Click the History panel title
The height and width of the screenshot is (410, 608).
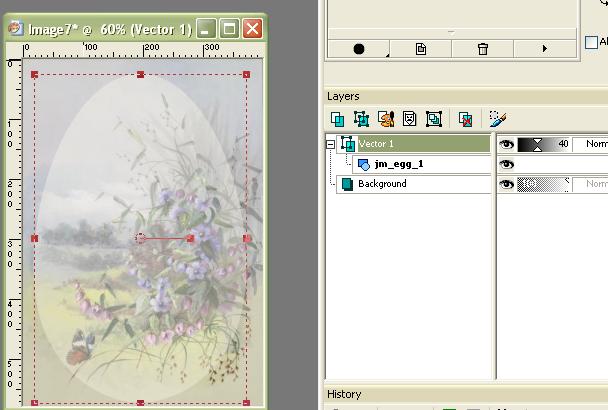(x=344, y=394)
